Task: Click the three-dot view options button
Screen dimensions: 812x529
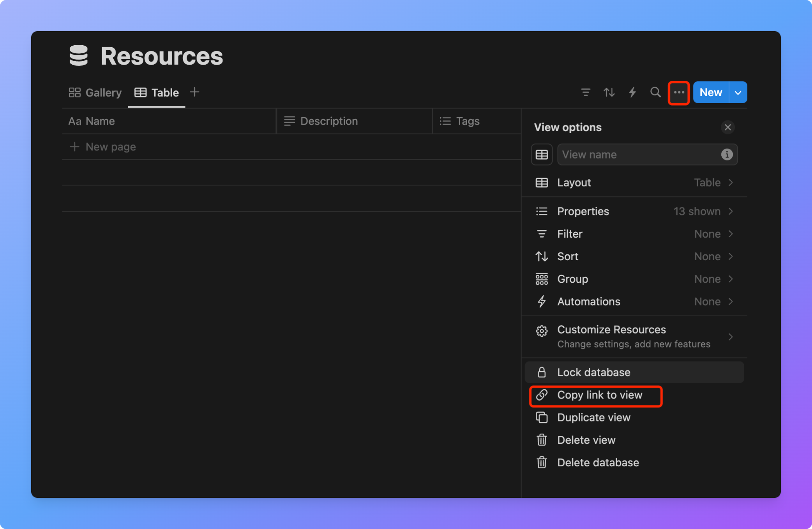Action: pos(679,92)
